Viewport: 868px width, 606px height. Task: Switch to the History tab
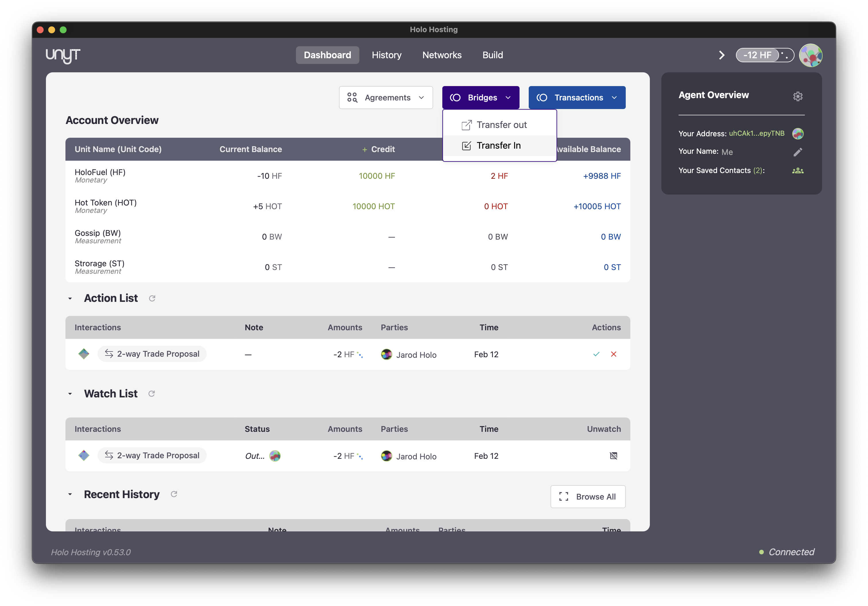[386, 55]
